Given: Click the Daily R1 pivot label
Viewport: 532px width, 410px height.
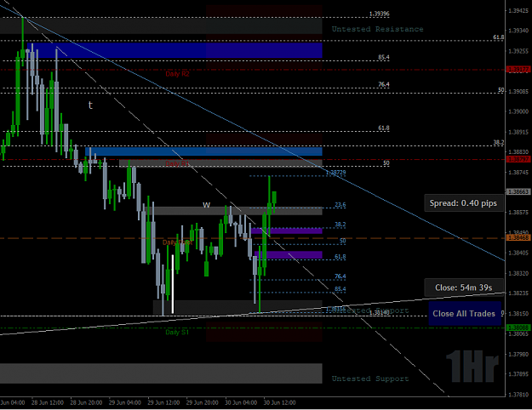Looking at the screenshot, I should coord(177,164).
